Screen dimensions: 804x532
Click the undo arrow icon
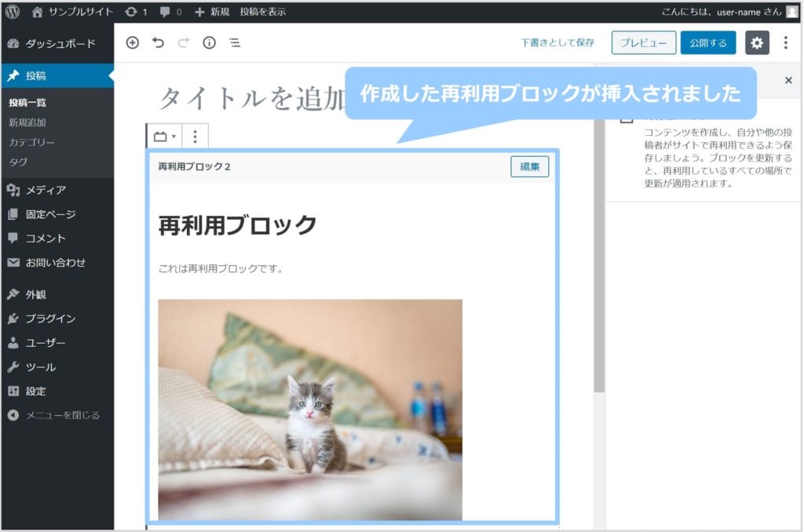coord(158,43)
